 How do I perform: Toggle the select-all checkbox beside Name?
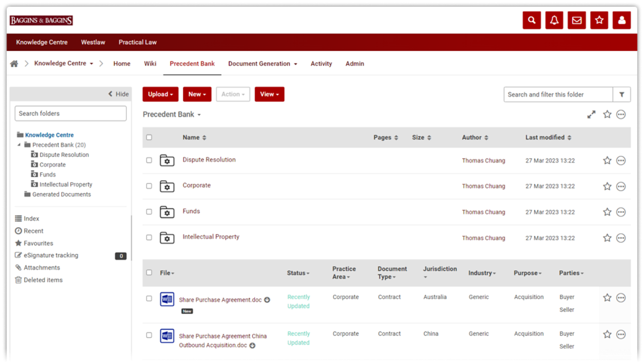(149, 137)
